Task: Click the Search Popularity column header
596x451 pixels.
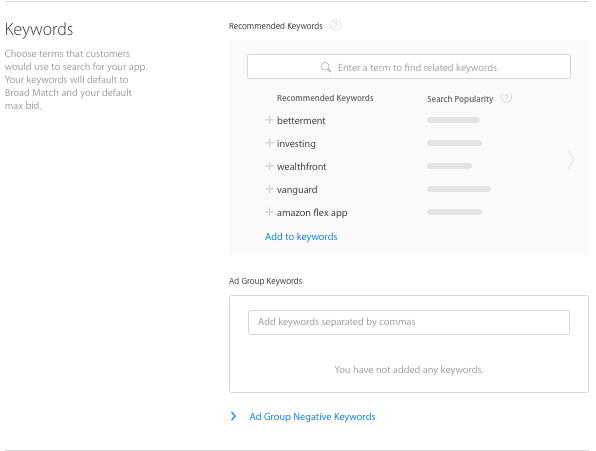Action: point(460,99)
